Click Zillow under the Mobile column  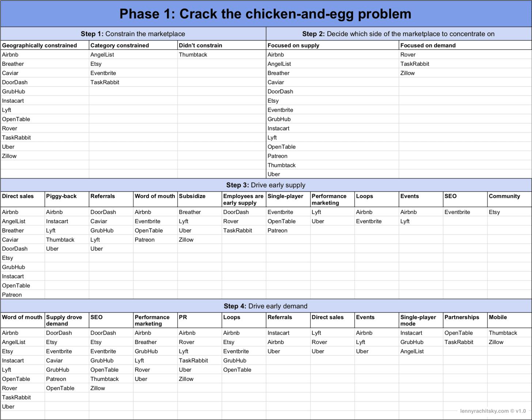pos(496,342)
